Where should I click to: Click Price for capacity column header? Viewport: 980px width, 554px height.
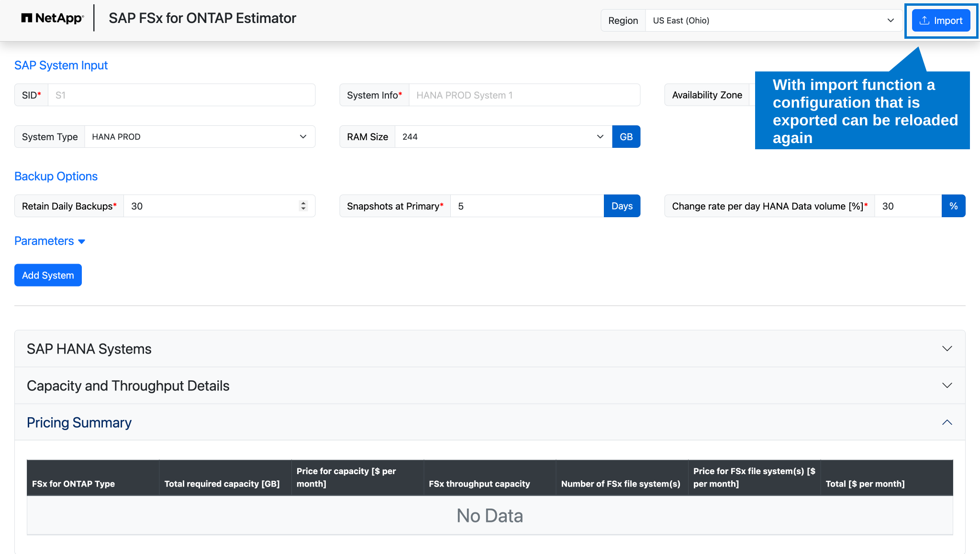click(357, 477)
